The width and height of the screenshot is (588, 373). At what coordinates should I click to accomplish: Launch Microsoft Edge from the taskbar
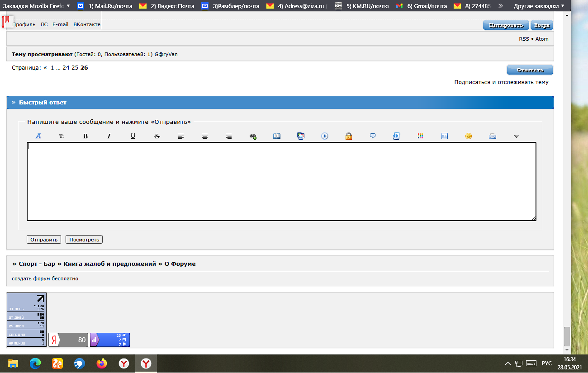pos(35,363)
